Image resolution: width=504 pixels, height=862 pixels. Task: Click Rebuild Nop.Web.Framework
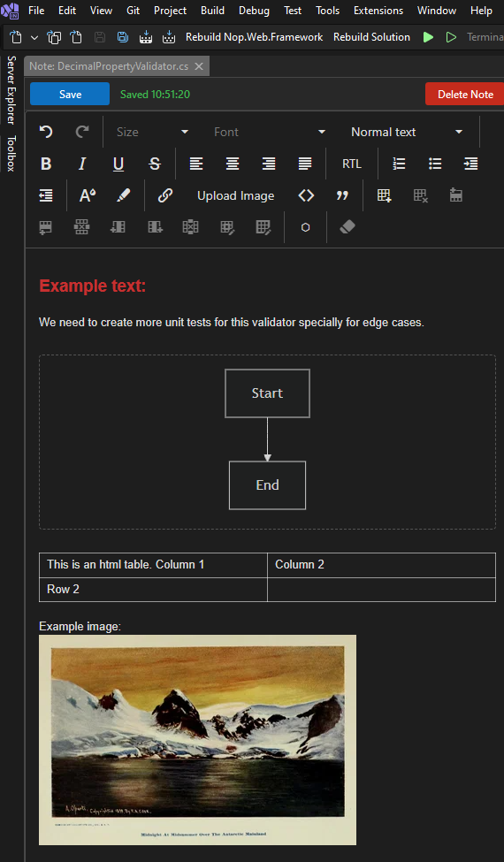click(255, 37)
